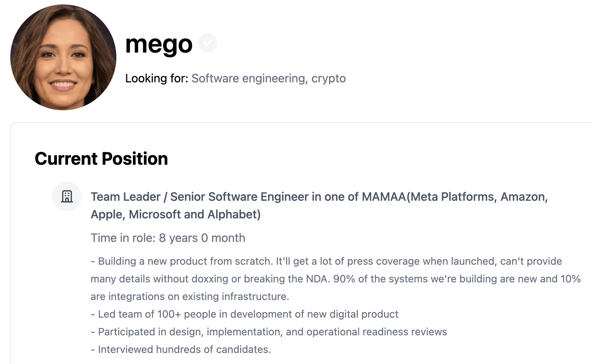The image size is (592, 364).
Task: Click the "Current Position" heading
Action: pyautogui.click(x=101, y=159)
